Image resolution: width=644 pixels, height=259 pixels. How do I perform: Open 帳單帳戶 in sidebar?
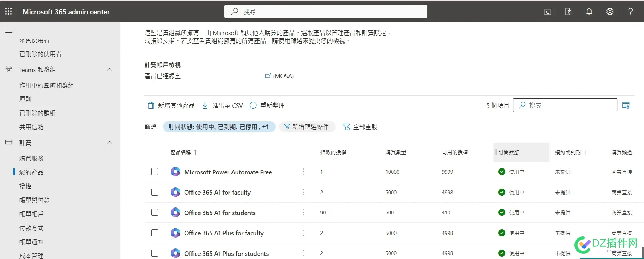32,214
